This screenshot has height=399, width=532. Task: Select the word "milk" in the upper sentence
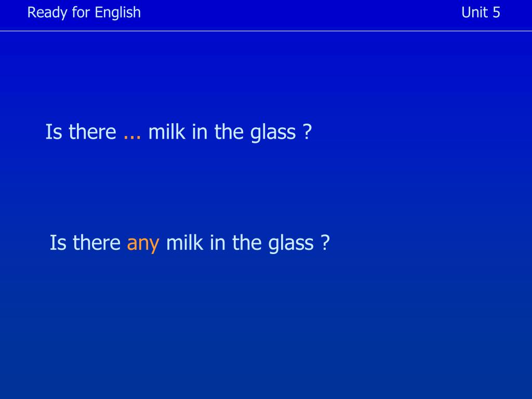(x=167, y=131)
